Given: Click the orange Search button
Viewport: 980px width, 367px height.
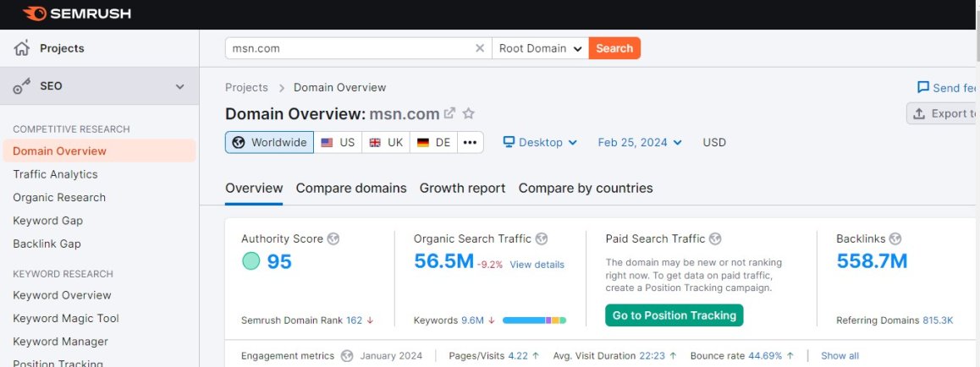Looking at the screenshot, I should [614, 48].
